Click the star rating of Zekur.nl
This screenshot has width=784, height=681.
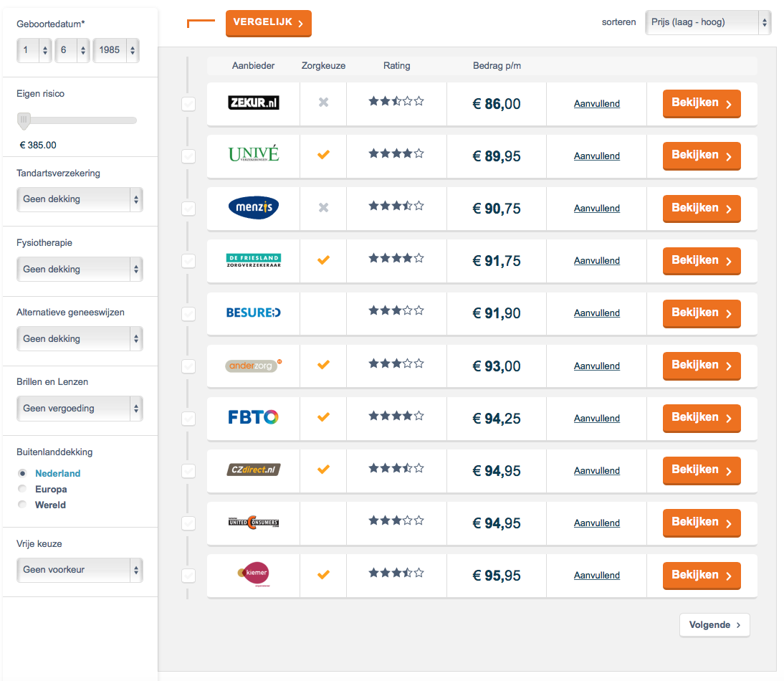pos(396,101)
